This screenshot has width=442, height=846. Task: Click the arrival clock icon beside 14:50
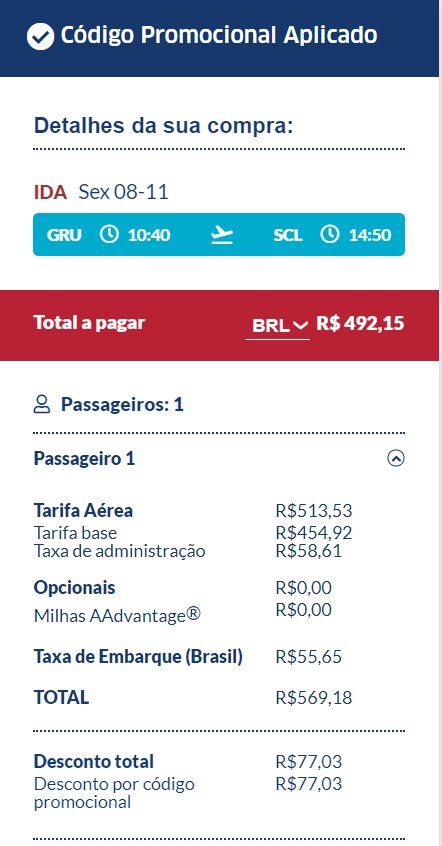coord(330,234)
